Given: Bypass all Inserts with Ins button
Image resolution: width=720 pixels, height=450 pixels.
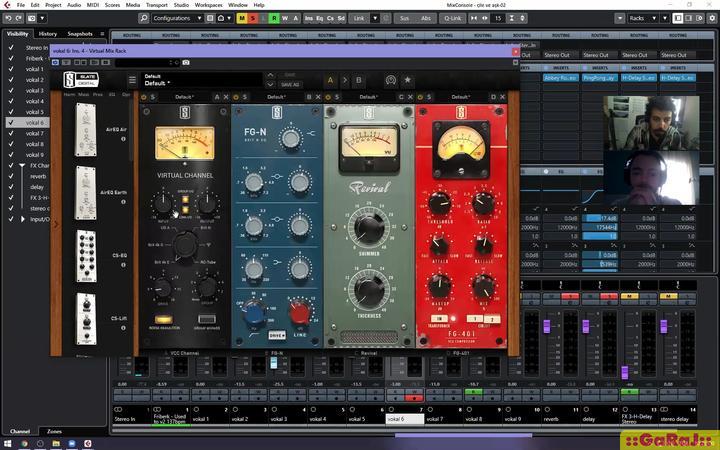Looking at the screenshot, I should point(309,18).
